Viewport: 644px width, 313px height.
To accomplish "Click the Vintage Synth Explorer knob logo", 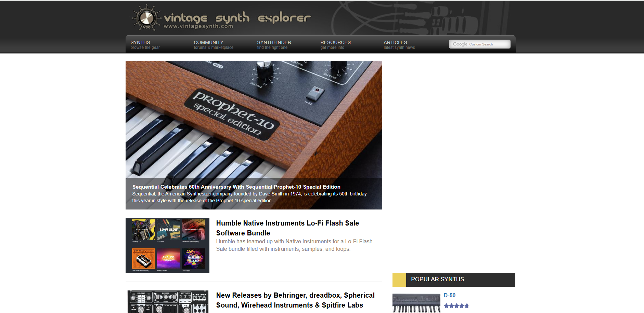I will pos(146,18).
